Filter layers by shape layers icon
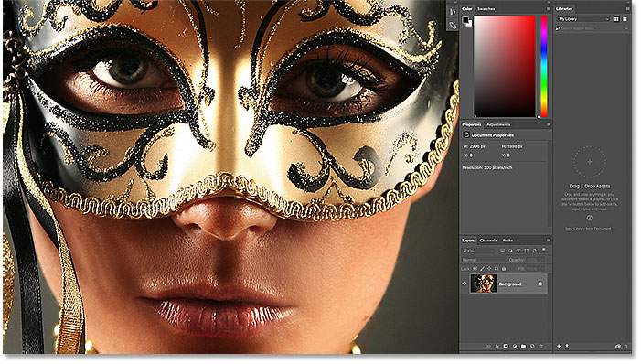This screenshot has height=364, width=641. tap(526, 251)
